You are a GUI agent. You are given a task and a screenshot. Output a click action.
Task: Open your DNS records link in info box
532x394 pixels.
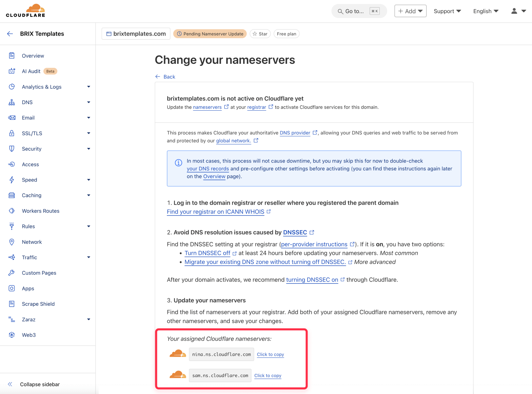click(x=208, y=169)
